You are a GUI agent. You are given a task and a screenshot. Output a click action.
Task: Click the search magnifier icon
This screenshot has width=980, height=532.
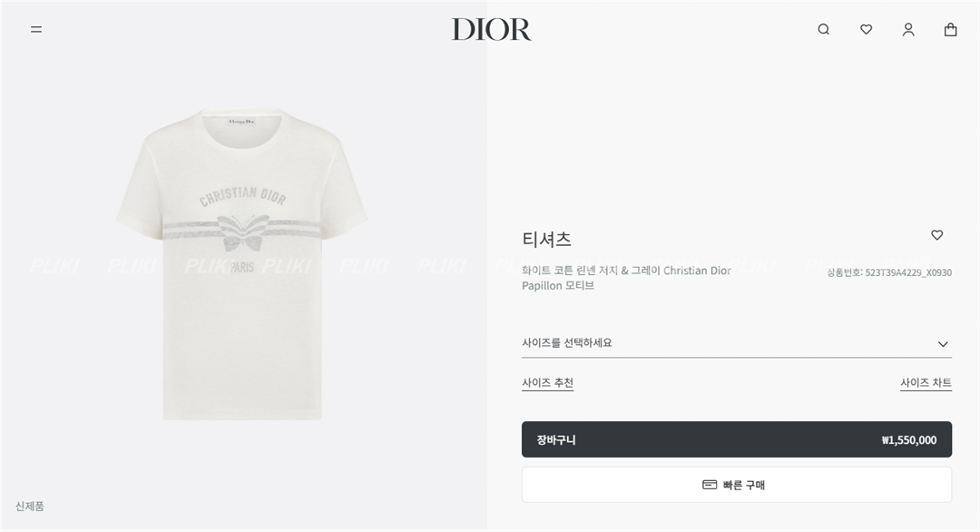point(824,29)
